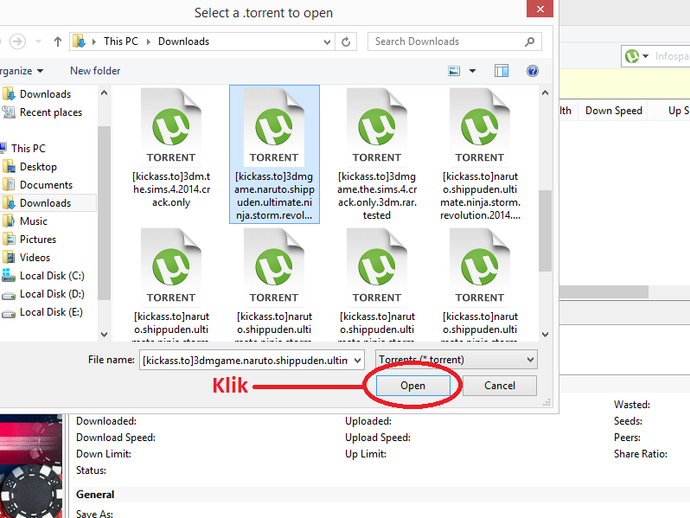Select the 3dmgame.the.sims.4.crack.only.3dm.rar.tested torrent
Viewport: 690px width, 518px height.
(377, 154)
